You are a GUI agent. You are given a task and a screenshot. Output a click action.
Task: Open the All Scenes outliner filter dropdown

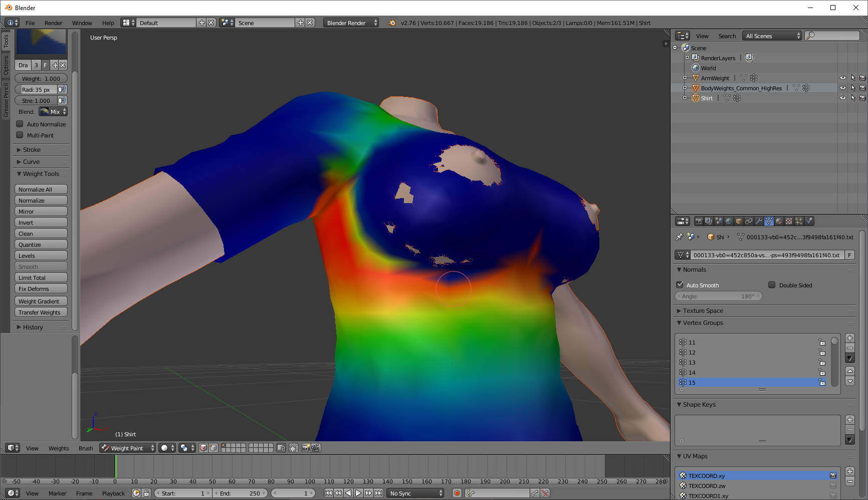coord(772,36)
